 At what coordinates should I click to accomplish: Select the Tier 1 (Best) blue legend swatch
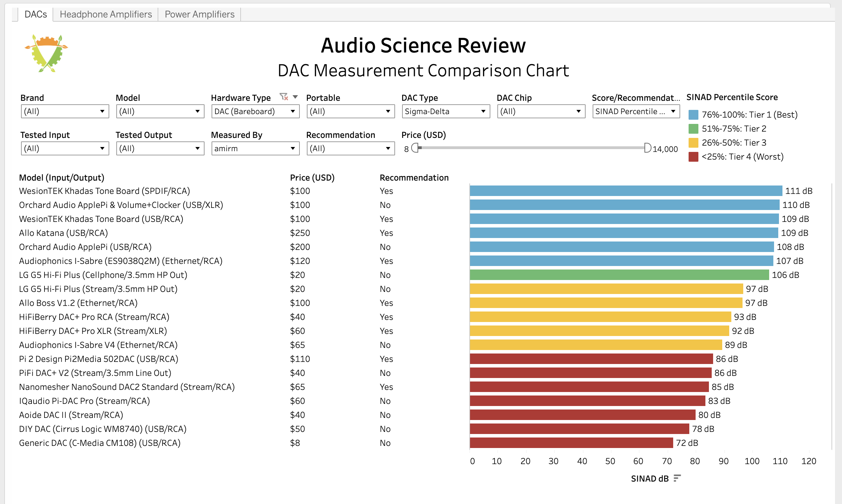pos(693,115)
